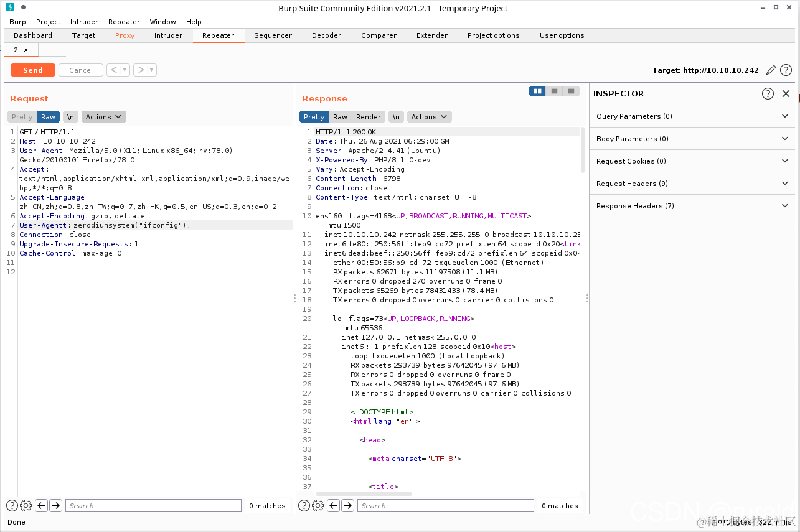This screenshot has width=800, height=532.
Task: Close the Inspector panel
Action: 786,93
